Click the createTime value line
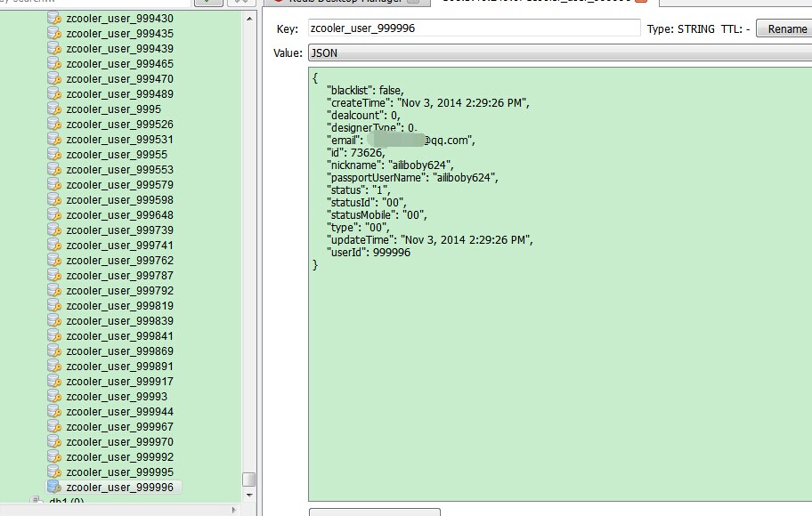 428,103
